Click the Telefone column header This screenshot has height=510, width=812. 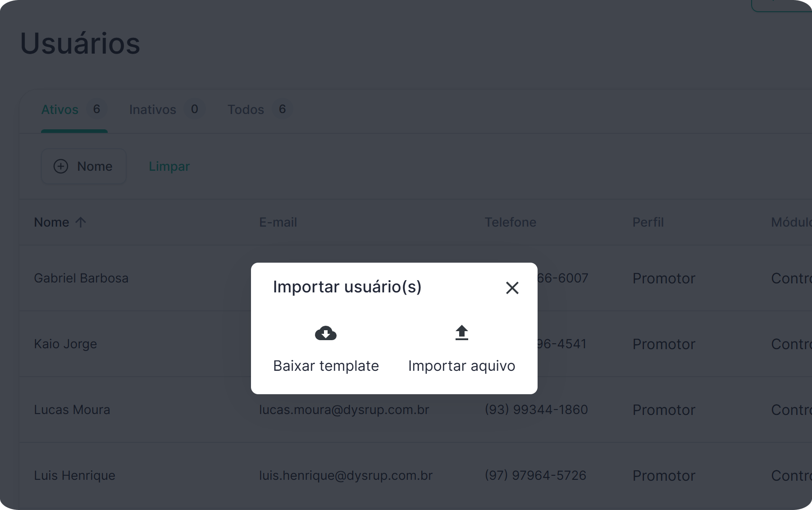tap(511, 222)
